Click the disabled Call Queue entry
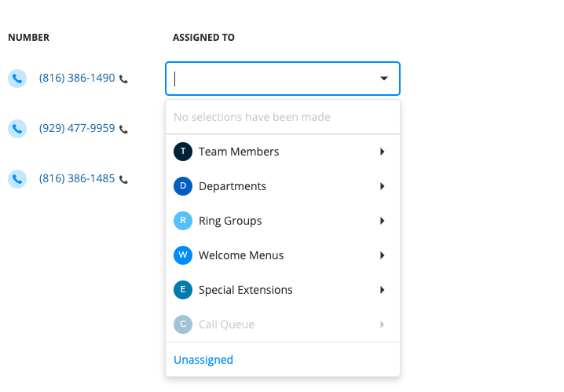The width and height of the screenshot is (564, 392). [282, 324]
